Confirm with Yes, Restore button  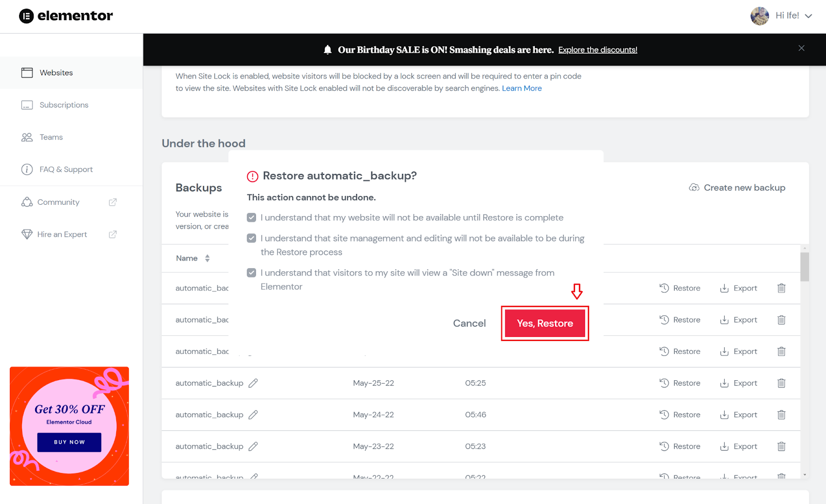[545, 323]
